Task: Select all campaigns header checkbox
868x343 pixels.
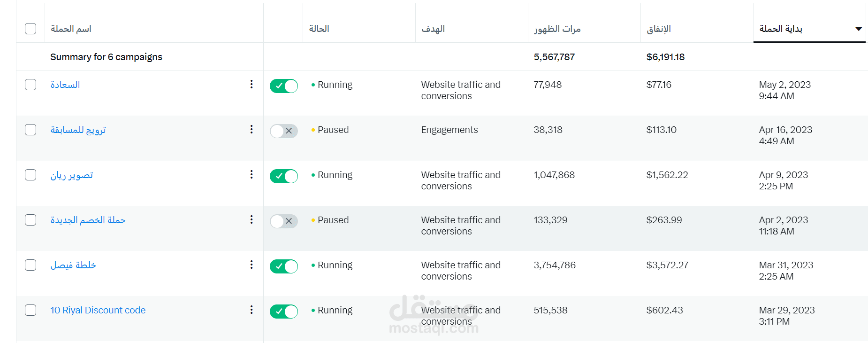Action: point(30,29)
